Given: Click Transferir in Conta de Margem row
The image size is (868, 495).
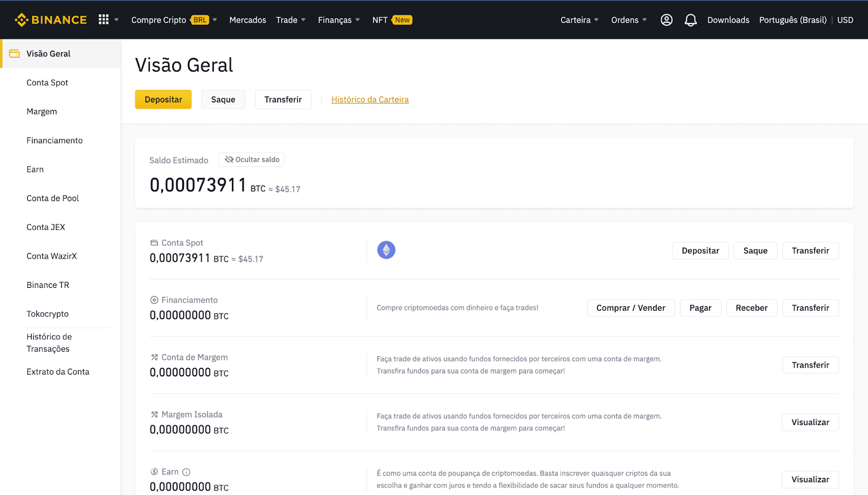Looking at the screenshot, I should pyautogui.click(x=810, y=365).
